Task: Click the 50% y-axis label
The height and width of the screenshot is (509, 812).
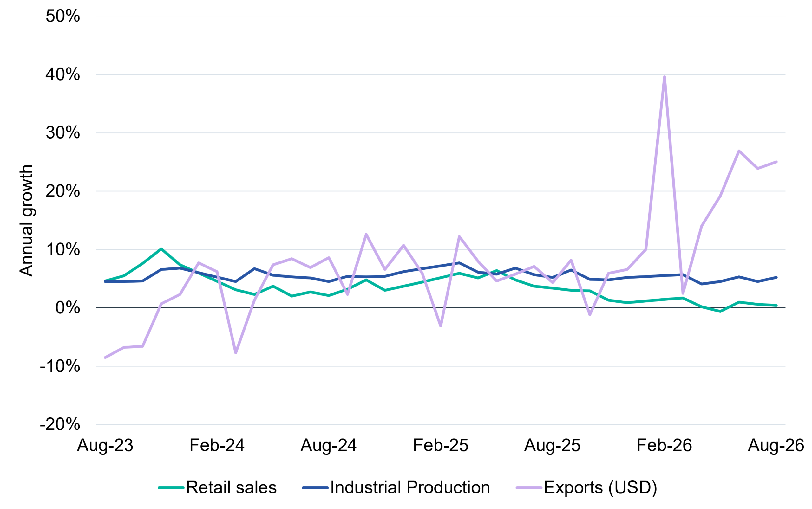Action: click(x=63, y=16)
